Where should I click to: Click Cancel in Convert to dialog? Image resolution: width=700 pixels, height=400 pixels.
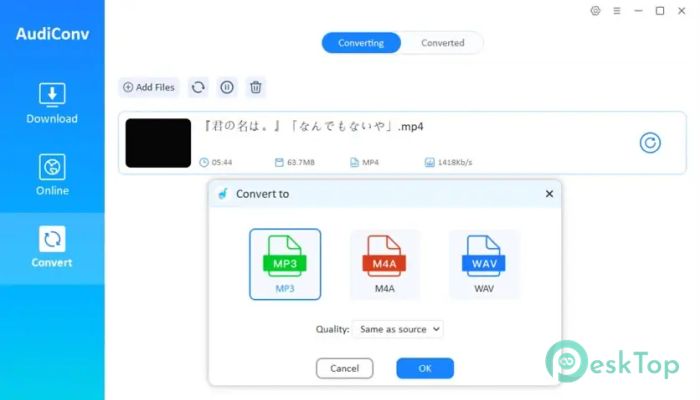(x=345, y=368)
